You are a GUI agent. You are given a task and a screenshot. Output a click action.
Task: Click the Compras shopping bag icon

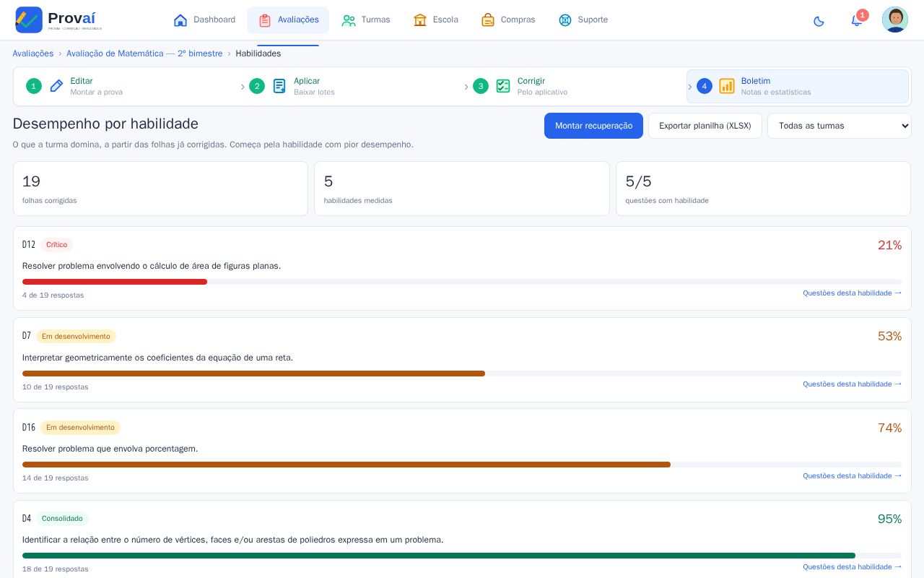click(x=488, y=20)
